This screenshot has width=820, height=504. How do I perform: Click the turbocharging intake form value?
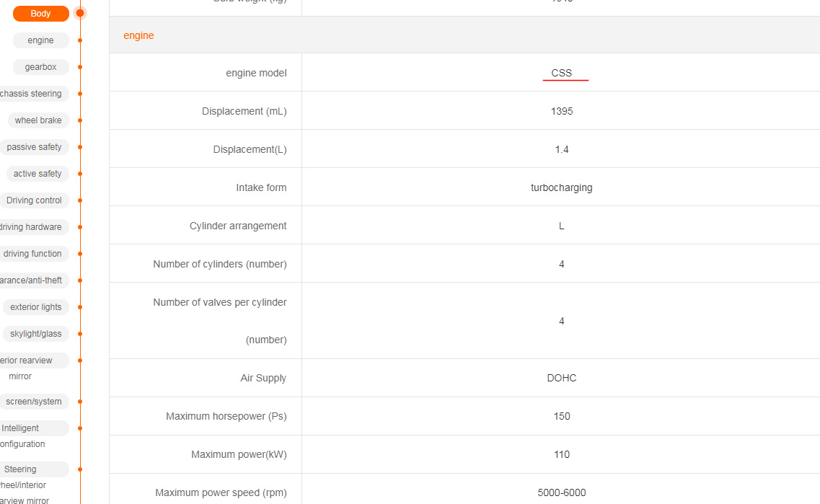pos(562,187)
